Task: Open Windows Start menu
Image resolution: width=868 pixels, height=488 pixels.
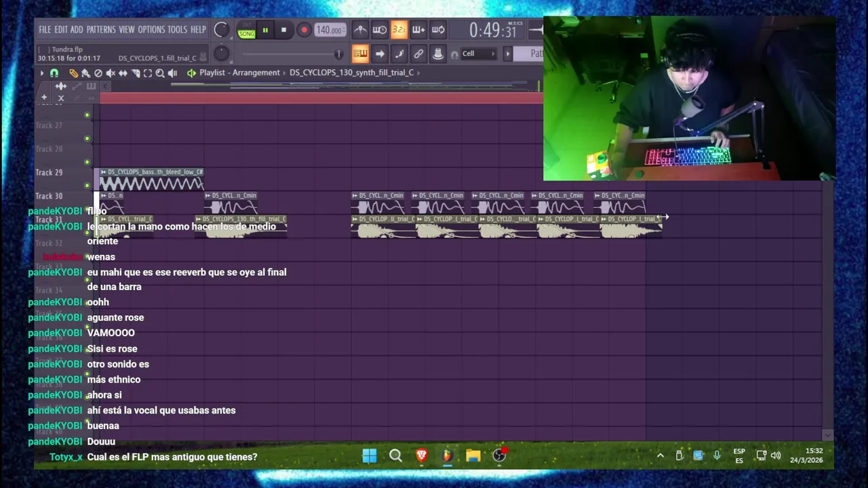Action: tap(370, 455)
